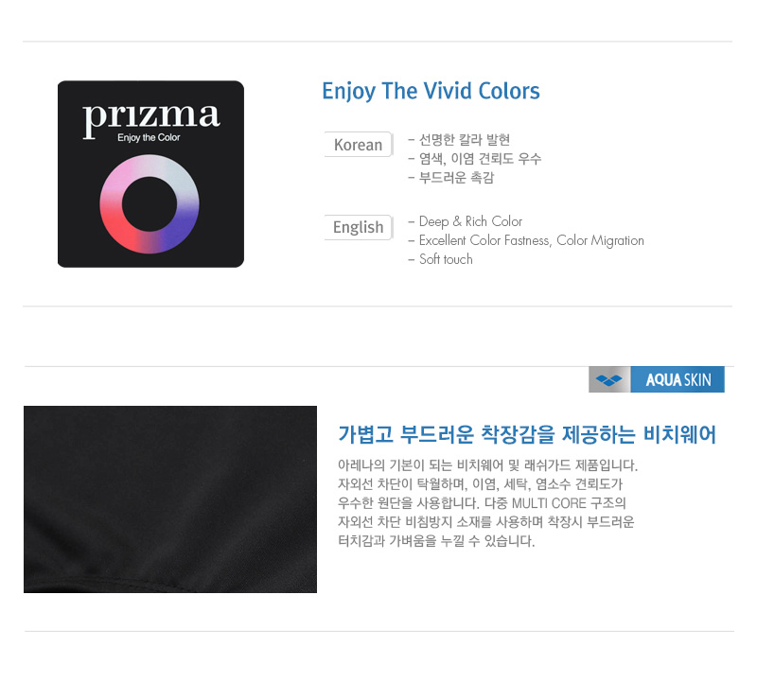757x700 pixels.
Task: Click the 'Soft touch' bullet line
Action: [x=440, y=259]
